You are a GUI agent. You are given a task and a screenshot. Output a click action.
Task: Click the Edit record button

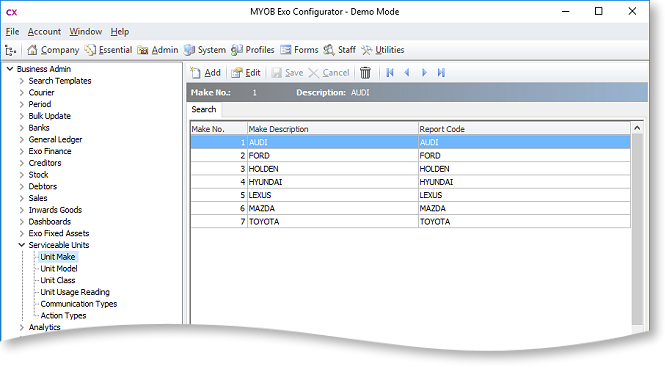pos(246,73)
